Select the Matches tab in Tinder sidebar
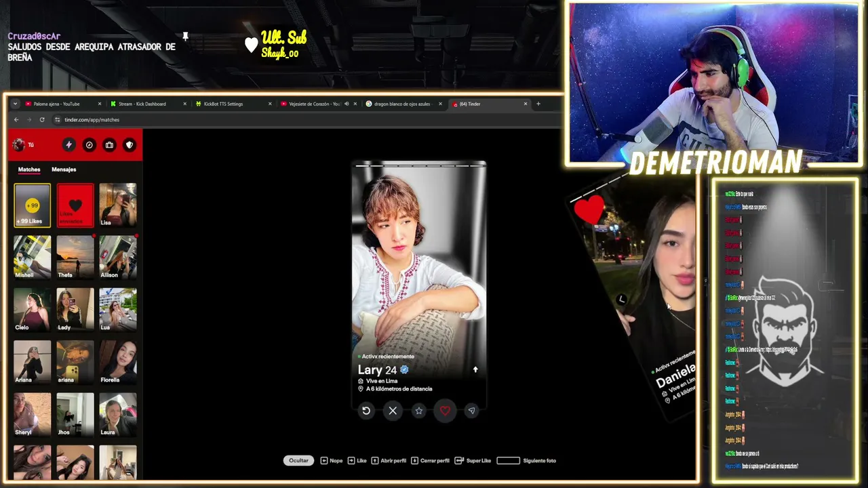 pyautogui.click(x=29, y=169)
